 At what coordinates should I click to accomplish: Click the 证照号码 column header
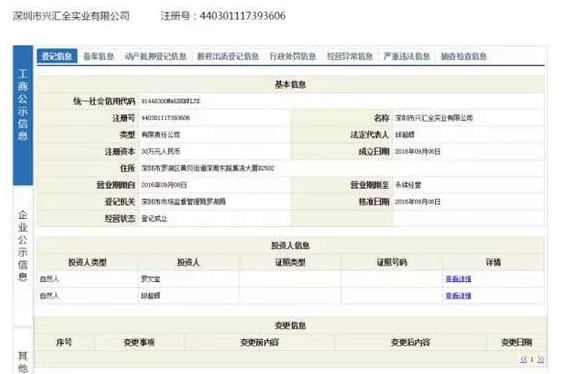tap(392, 262)
